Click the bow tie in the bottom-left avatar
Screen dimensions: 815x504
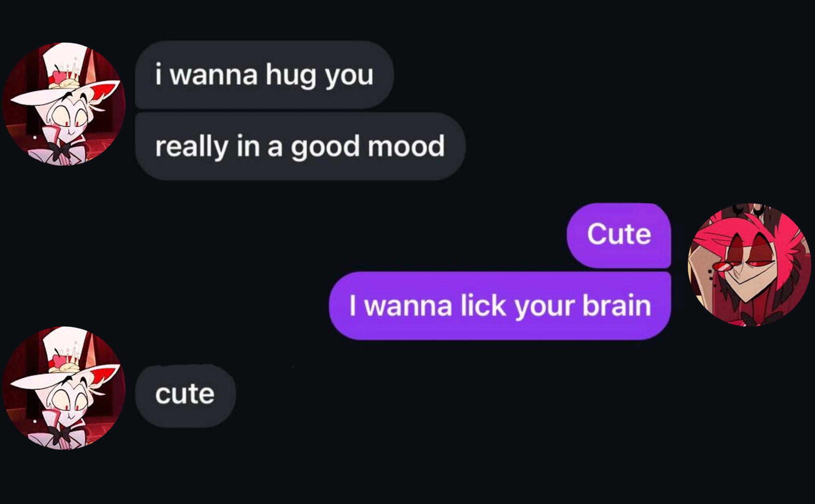click(x=60, y=434)
